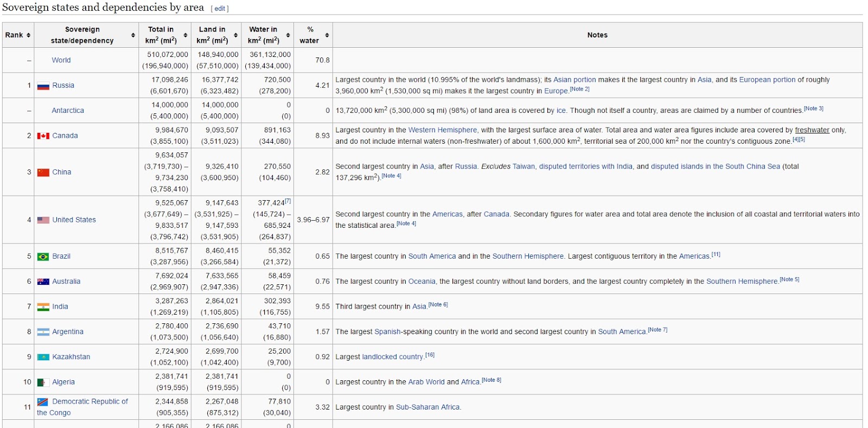Follow the Asian portion link in Russia notes

tap(575, 80)
